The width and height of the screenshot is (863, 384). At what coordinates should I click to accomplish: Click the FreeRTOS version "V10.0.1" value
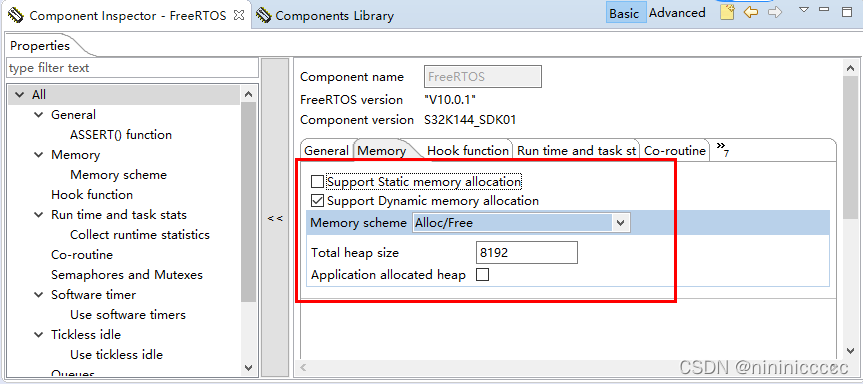(x=450, y=100)
